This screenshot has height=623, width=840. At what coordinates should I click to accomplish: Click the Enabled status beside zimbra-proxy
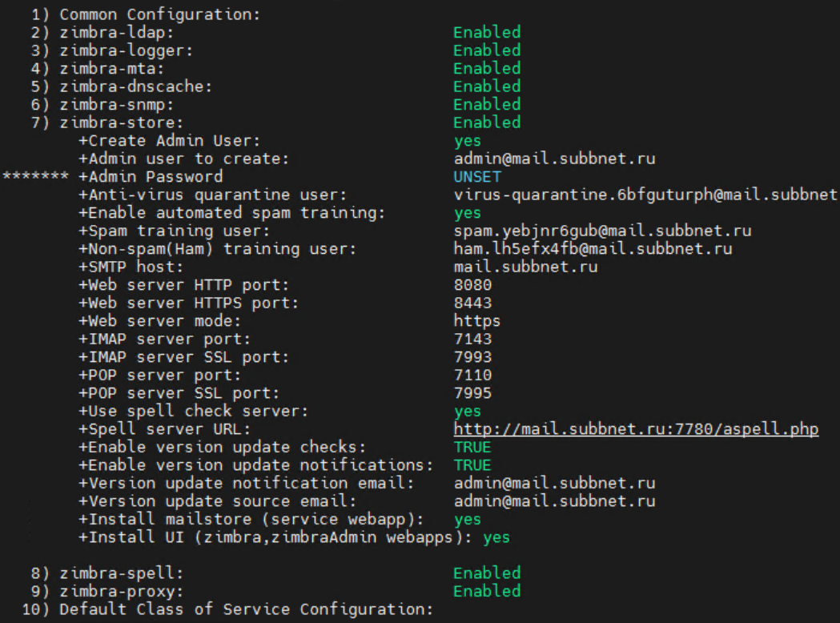click(x=487, y=591)
